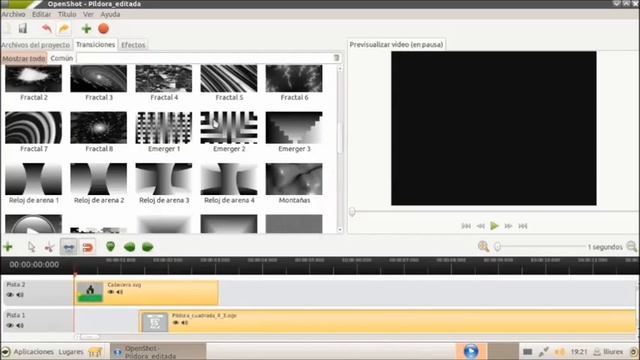Switch to the Transiciones tab
The image size is (640, 360).
click(96, 44)
